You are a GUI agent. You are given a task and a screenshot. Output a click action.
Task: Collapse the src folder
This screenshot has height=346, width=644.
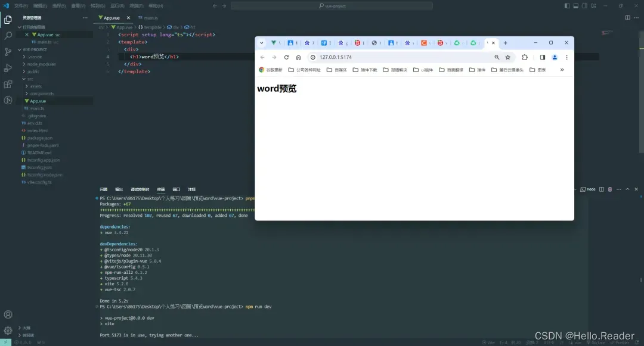click(24, 79)
